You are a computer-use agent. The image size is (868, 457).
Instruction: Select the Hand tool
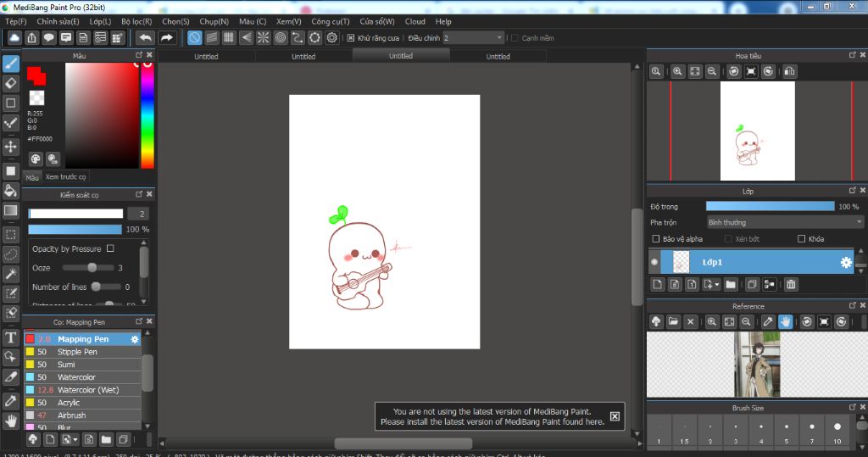[11, 421]
